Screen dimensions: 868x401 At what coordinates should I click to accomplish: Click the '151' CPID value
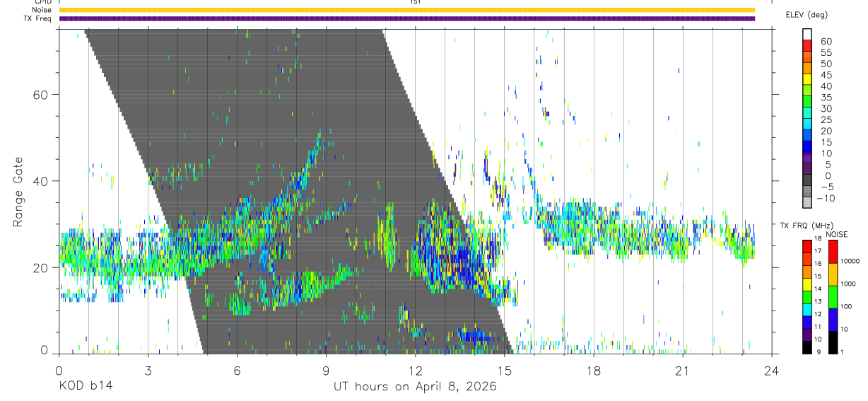click(416, 2)
